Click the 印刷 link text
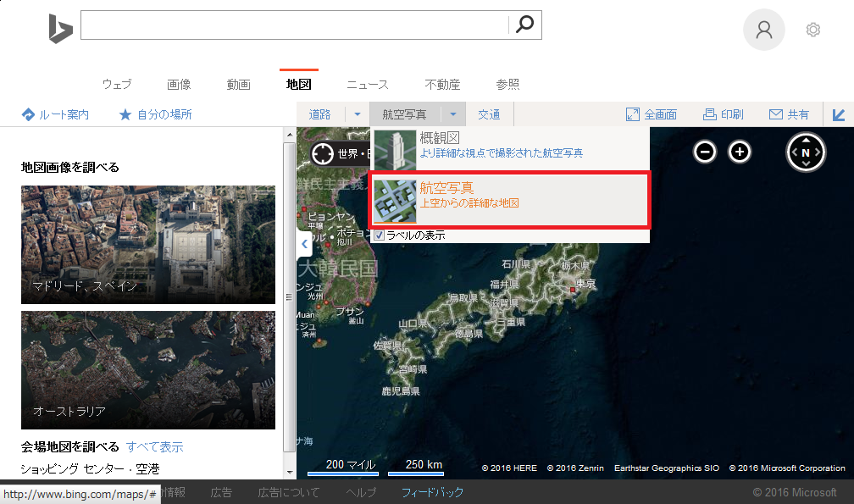This screenshot has height=504, width=854. (x=732, y=115)
